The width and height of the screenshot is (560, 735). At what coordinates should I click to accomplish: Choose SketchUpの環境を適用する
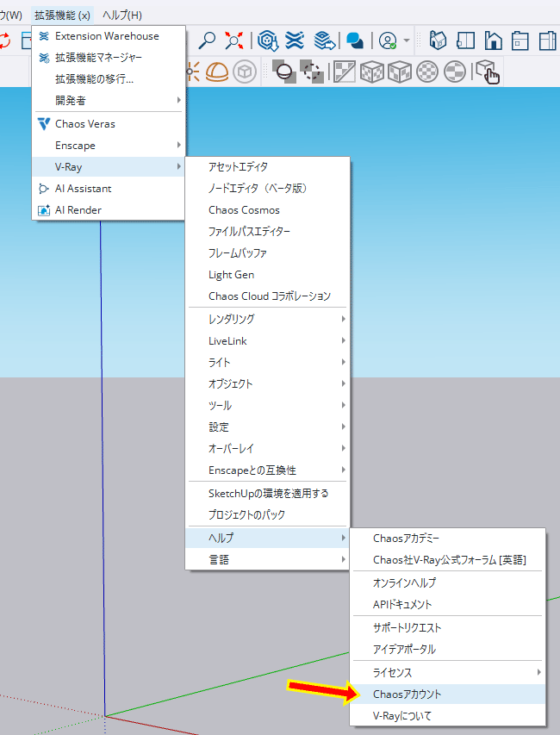tap(268, 493)
